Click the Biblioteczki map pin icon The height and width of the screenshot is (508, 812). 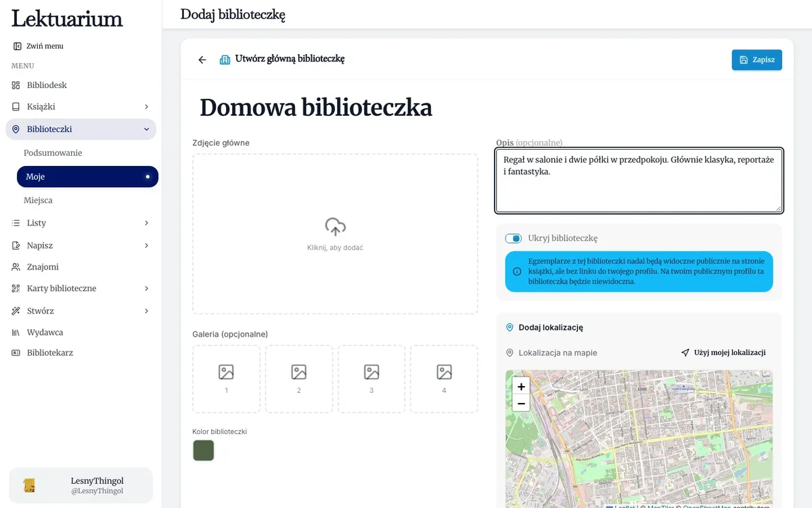click(x=16, y=129)
